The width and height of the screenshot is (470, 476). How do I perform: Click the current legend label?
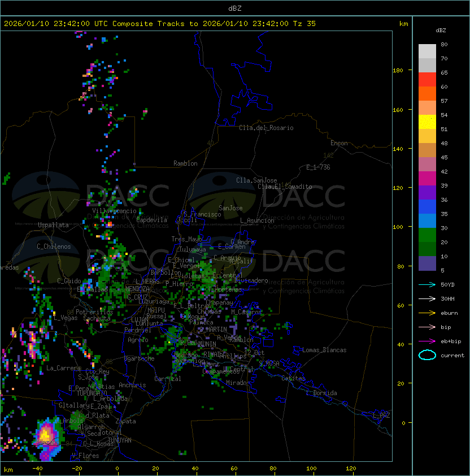[452, 355]
